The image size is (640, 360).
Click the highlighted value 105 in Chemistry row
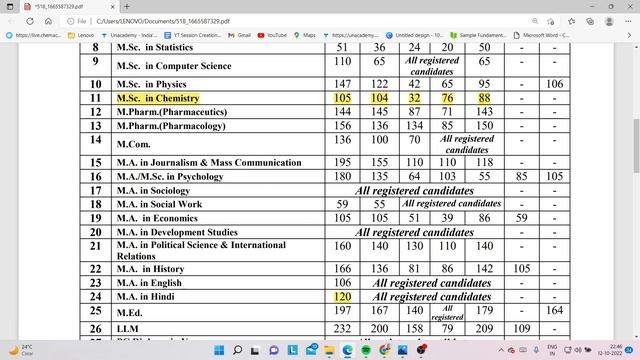342,98
